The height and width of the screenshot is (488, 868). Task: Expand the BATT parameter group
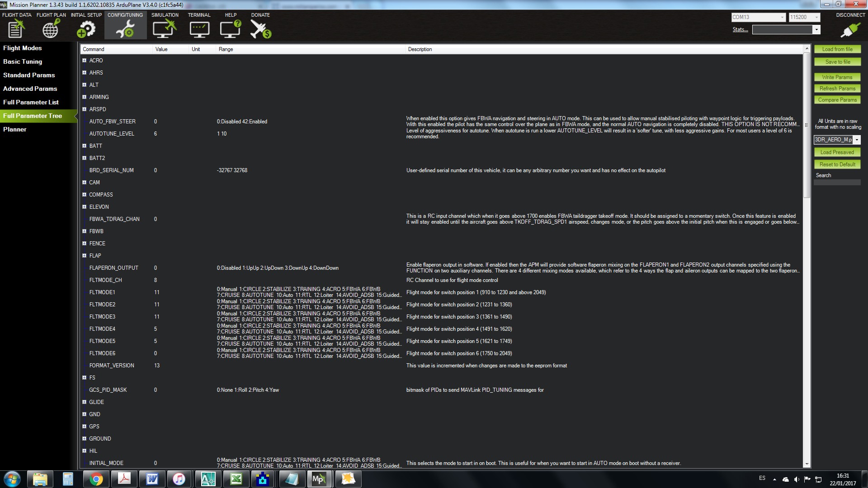84,146
